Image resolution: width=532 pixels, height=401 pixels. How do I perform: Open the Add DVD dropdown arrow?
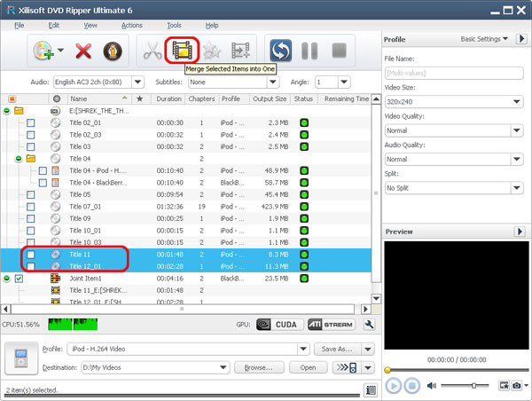(x=60, y=51)
